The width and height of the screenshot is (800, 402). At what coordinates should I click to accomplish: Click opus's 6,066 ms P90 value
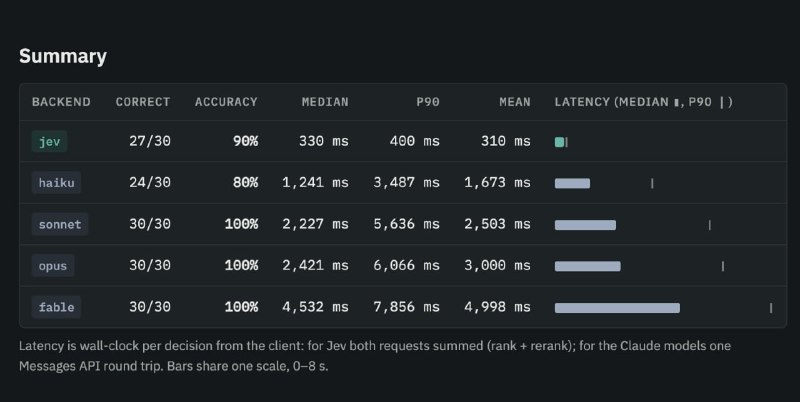[406, 265]
